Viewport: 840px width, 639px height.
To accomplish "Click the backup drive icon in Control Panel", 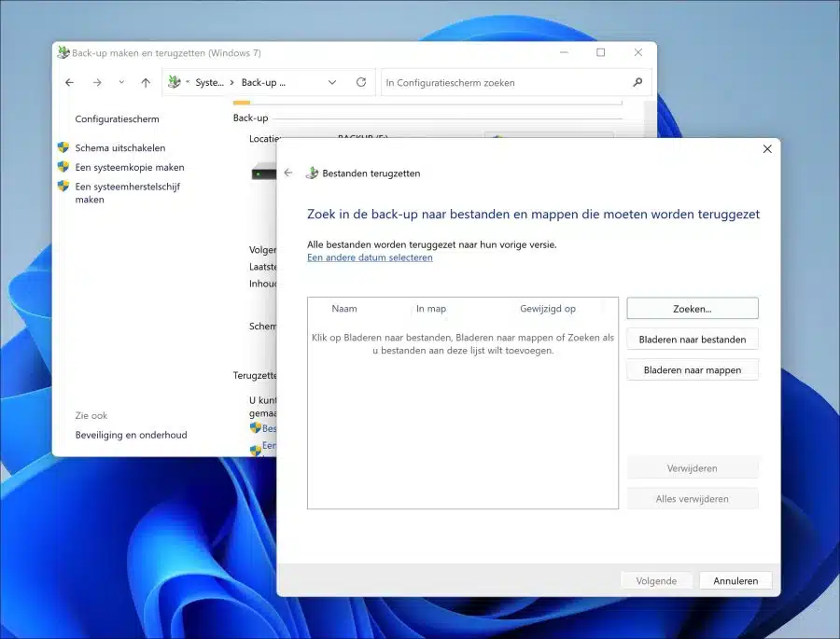I will click(263, 174).
